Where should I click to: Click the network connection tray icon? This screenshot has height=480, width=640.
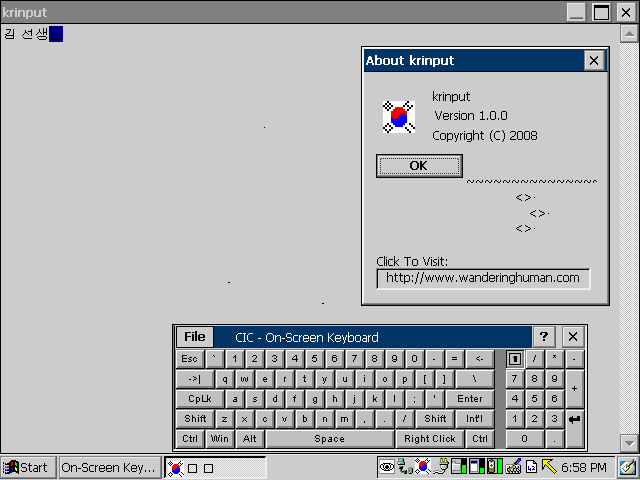click(x=404, y=467)
